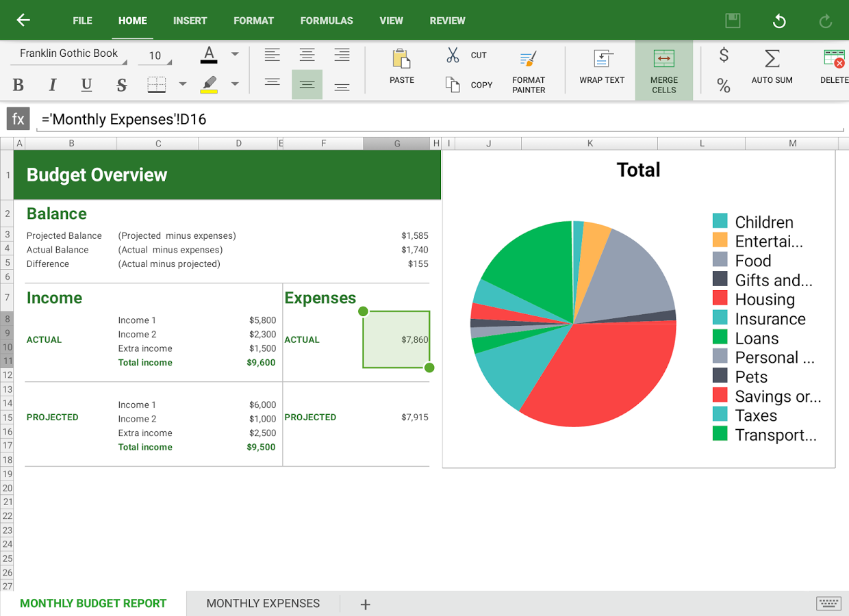
Task: Apply currency dollar format
Action: (x=724, y=55)
